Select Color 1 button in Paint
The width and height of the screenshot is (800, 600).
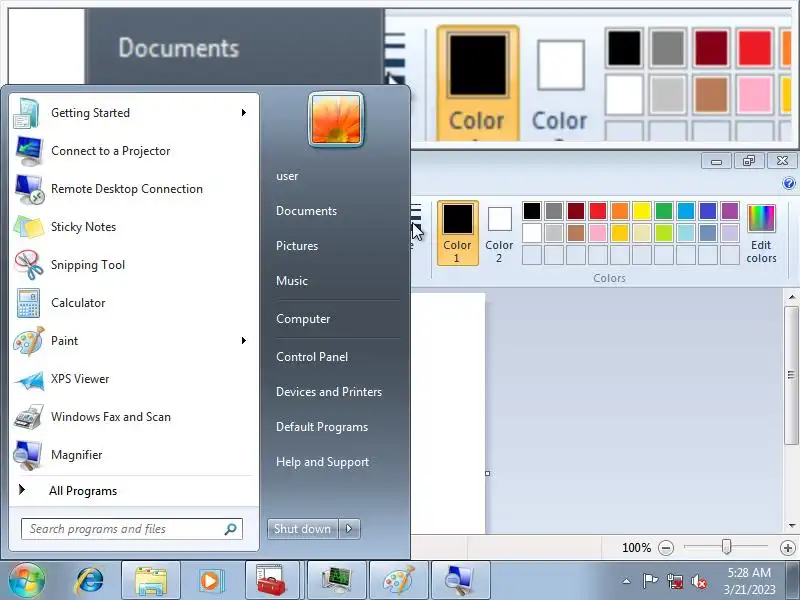coord(458,233)
